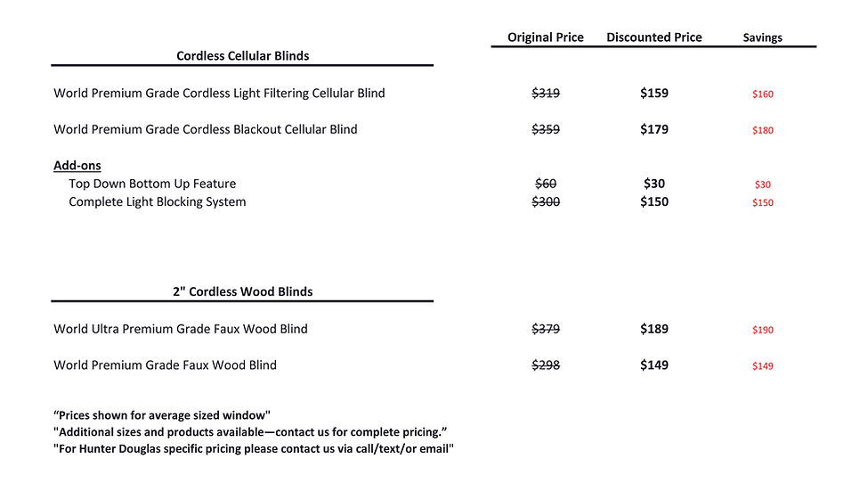
Task: Click the "Prices shown for average sized window" note
Action: (162, 415)
